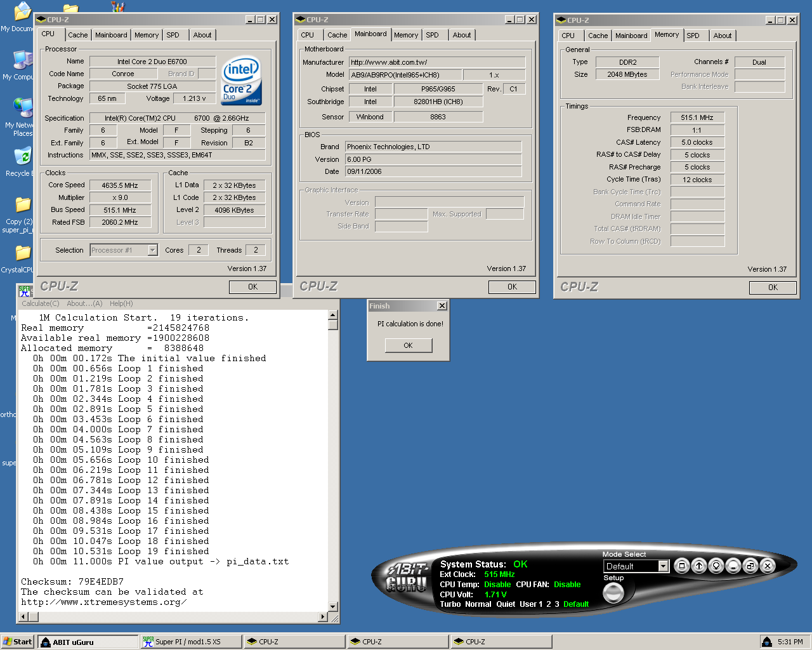Click the light bulb round button in uGuru
This screenshot has height=650, width=812.
point(716,566)
